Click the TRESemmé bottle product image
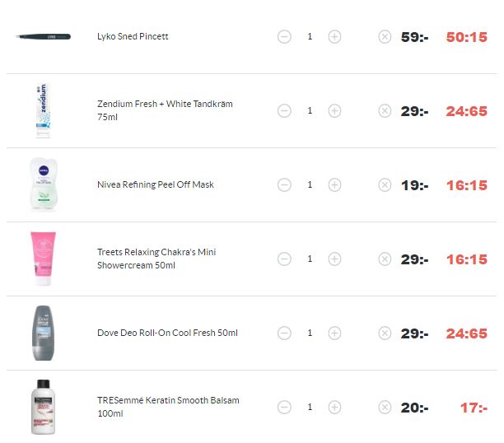The width and height of the screenshot is (504, 443). point(43,407)
